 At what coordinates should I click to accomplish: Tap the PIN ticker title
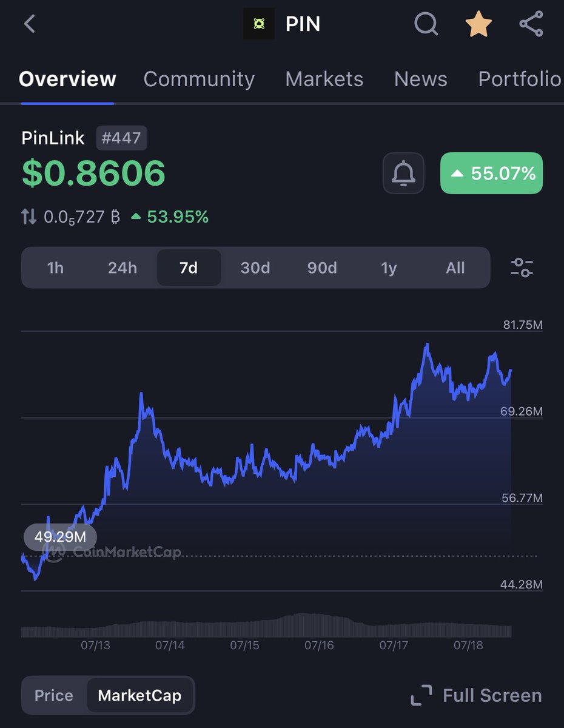tap(303, 24)
